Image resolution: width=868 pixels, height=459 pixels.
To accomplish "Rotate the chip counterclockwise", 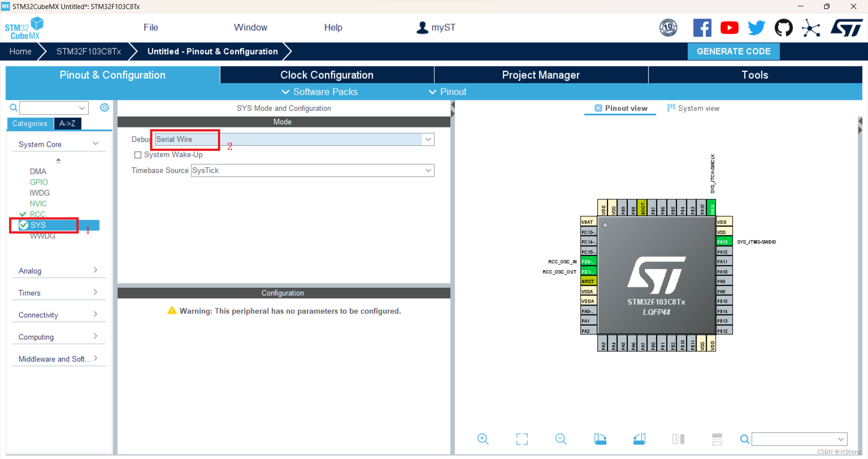I will click(x=639, y=439).
